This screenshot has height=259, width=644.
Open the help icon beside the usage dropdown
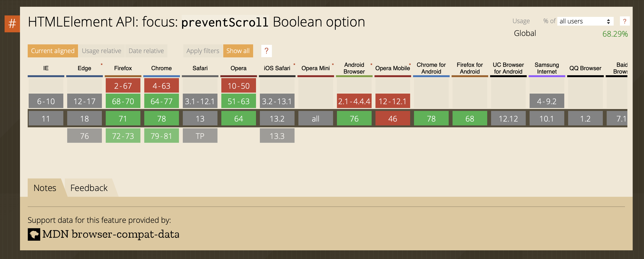[x=625, y=21]
